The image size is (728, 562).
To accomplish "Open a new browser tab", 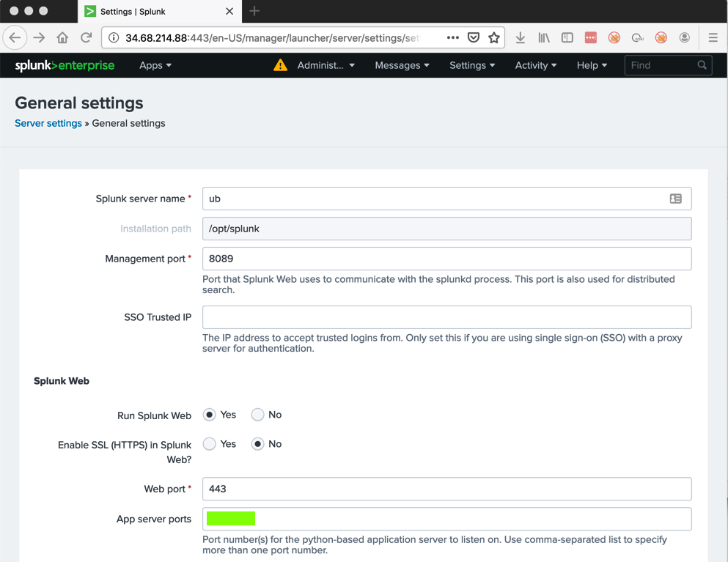I will click(254, 11).
